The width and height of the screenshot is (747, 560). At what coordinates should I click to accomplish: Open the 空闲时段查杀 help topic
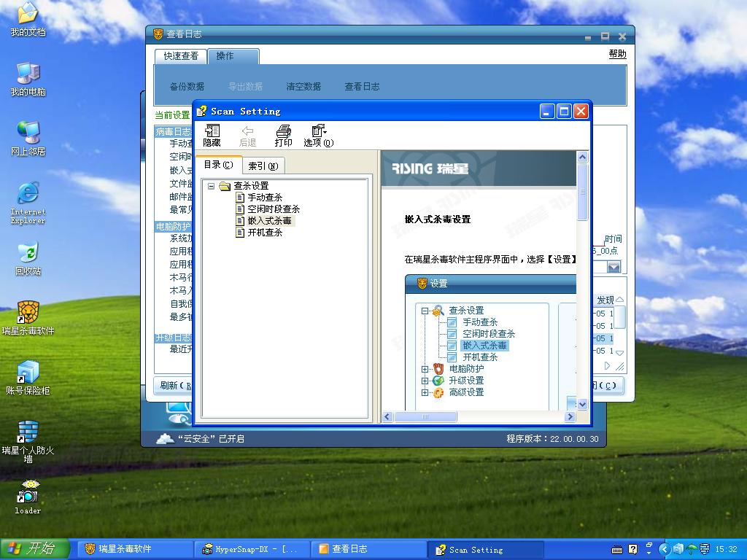268,209
